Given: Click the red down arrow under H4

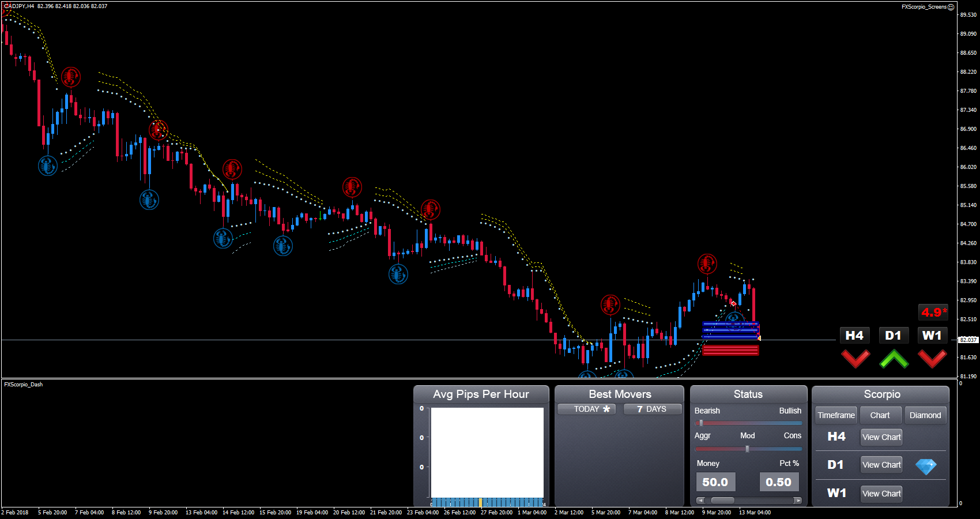Looking at the screenshot, I should tap(855, 359).
